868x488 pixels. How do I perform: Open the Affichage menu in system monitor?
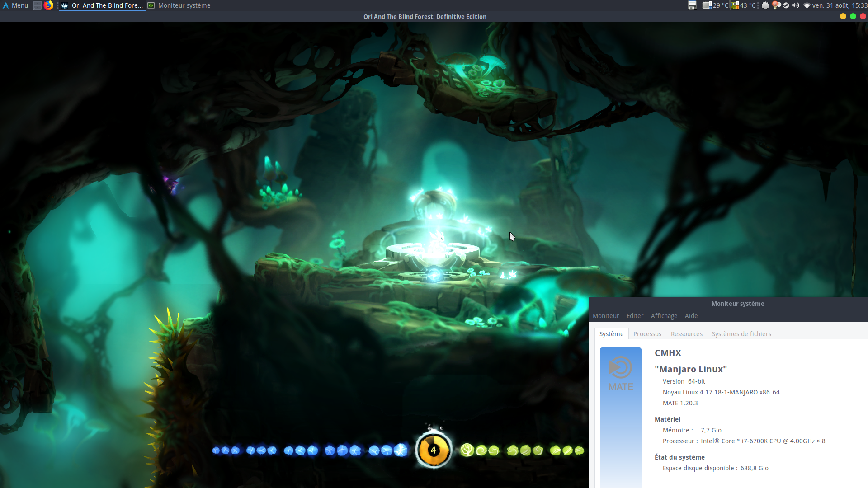point(664,316)
